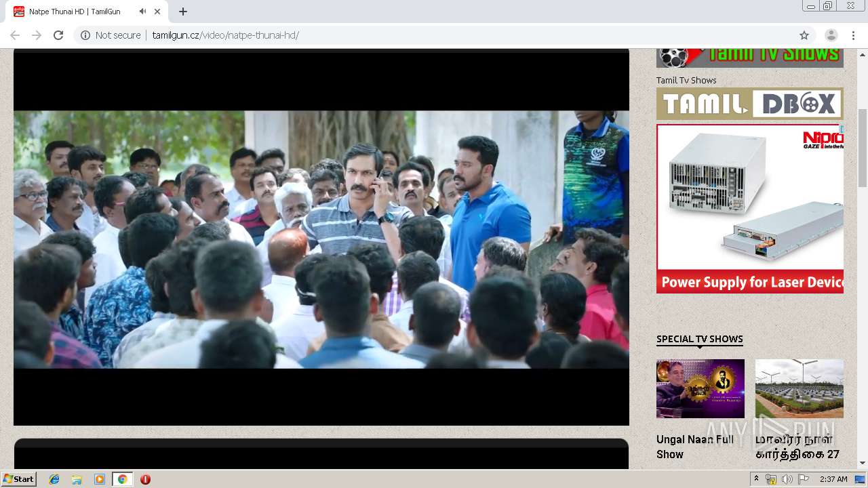Open the Power Supply for Laser Device ad
868x488 pixels.
pos(750,209)
